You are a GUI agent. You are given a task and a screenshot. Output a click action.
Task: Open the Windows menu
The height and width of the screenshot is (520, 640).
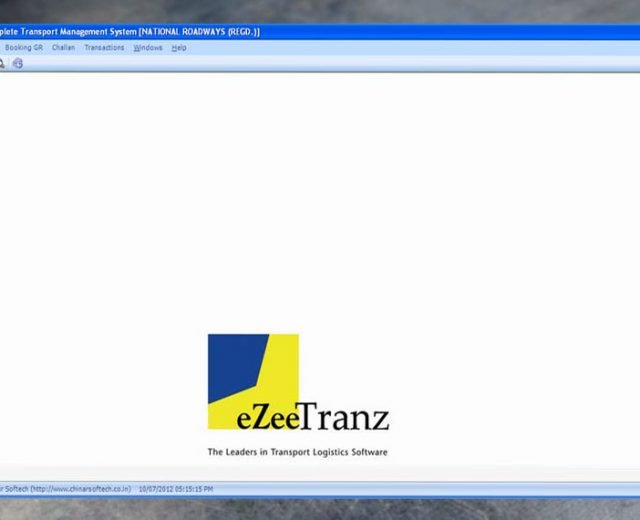click(148, 48)
